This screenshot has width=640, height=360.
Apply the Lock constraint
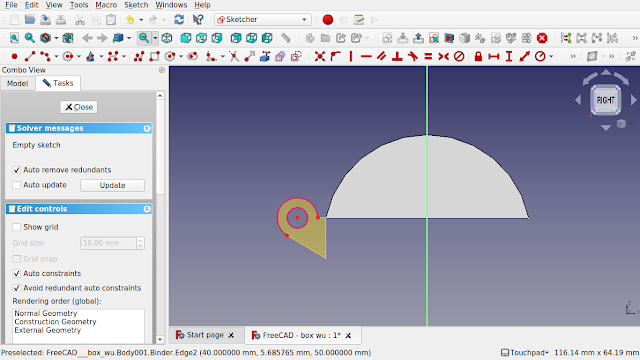coord(478,56)
